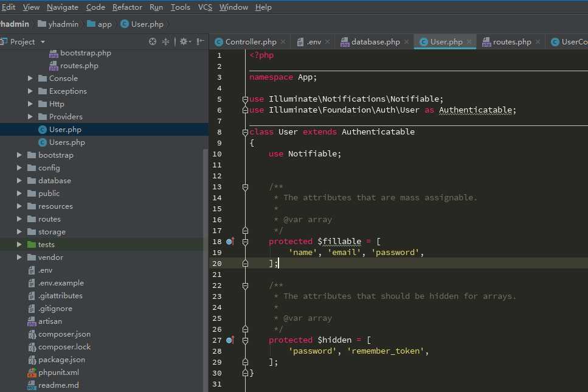Open the Navigate menu
588x392 pixels.
(x=63, y=7)
